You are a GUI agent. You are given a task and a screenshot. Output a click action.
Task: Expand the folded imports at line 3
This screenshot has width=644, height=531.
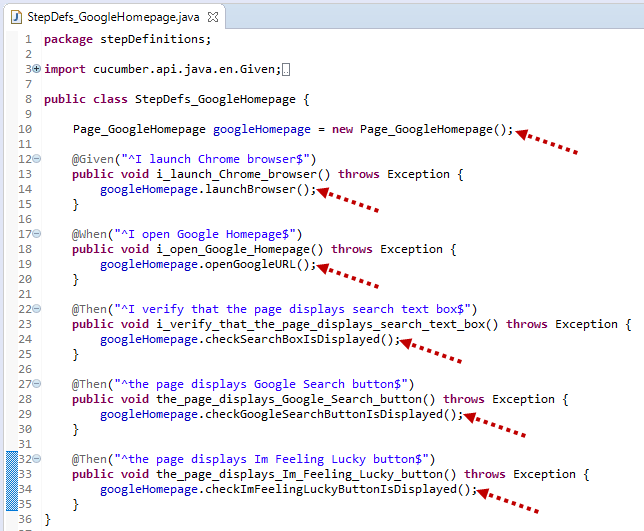tap(37, 69)
